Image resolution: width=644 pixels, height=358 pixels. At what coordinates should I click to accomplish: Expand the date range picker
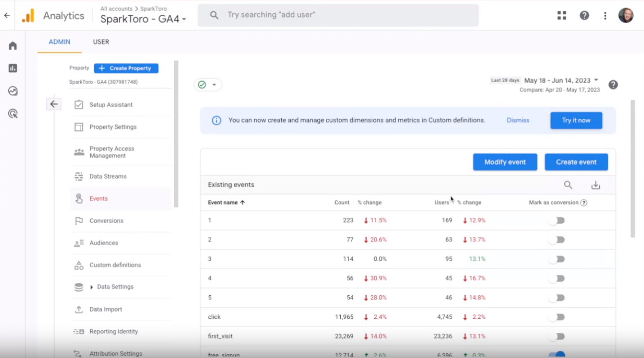(x=596, y=80)
